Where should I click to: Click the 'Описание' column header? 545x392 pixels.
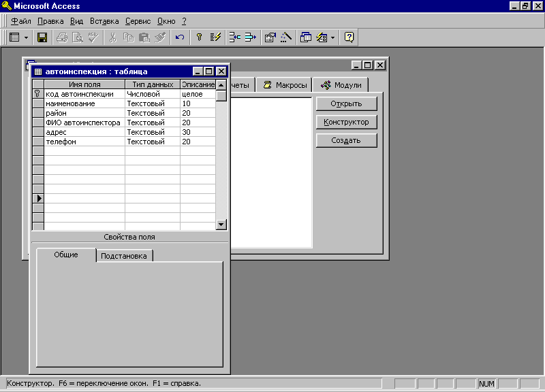[198, 84]
